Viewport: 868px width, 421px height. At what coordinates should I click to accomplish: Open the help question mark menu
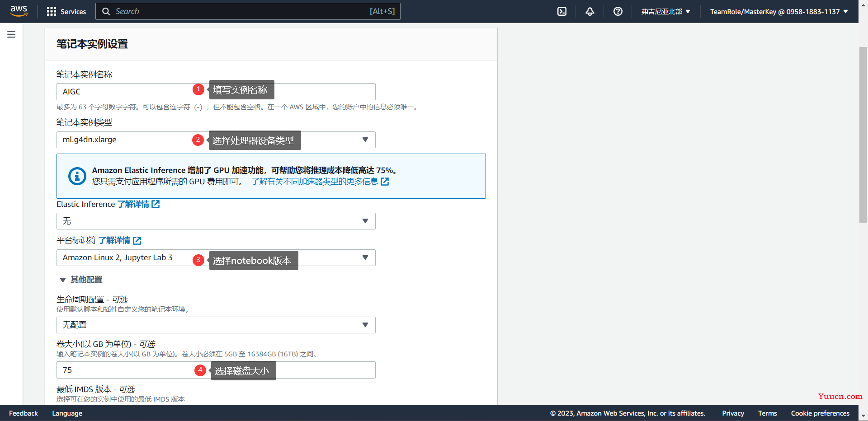618,11
